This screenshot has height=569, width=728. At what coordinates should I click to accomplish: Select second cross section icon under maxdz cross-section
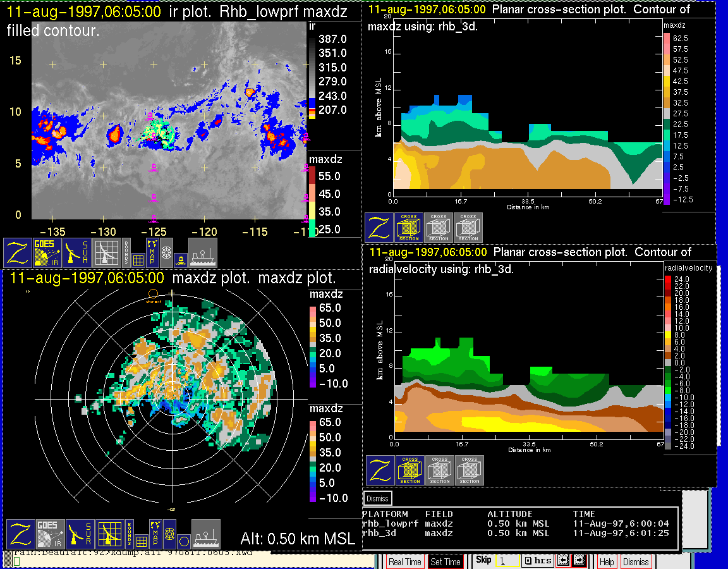(439, 228)
